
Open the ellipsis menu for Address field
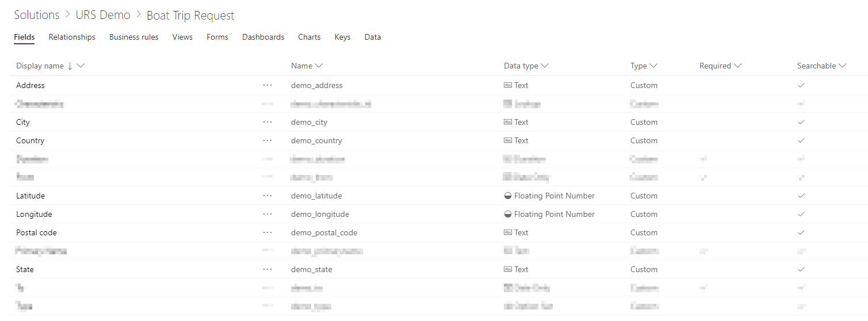[x=267, y=85]
